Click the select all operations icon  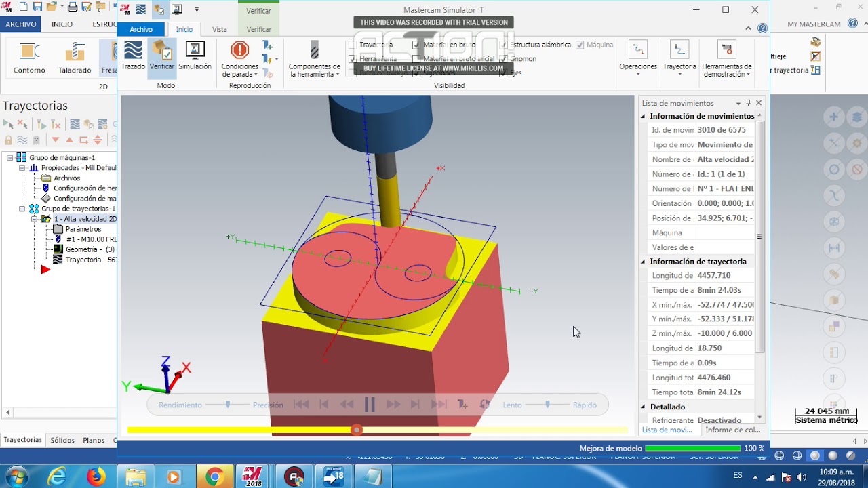click(8, 124)
